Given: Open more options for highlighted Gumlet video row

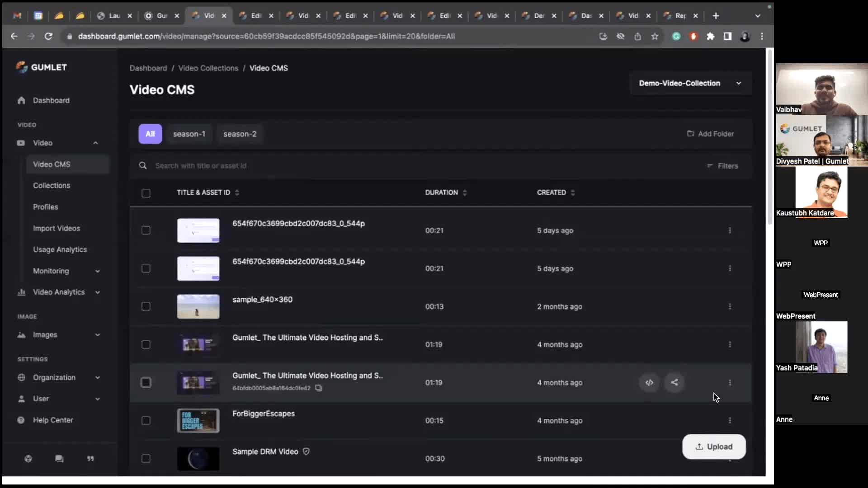Looking at the screenshot, I should (x=730, y=382).
